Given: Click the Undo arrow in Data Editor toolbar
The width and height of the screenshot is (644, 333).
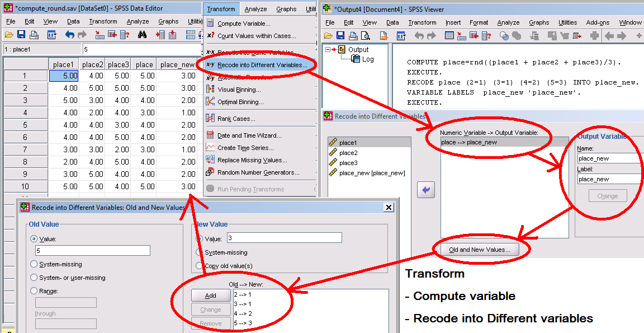Looking at the screenshot, I should pyautogui.click(x=69, y=35).
